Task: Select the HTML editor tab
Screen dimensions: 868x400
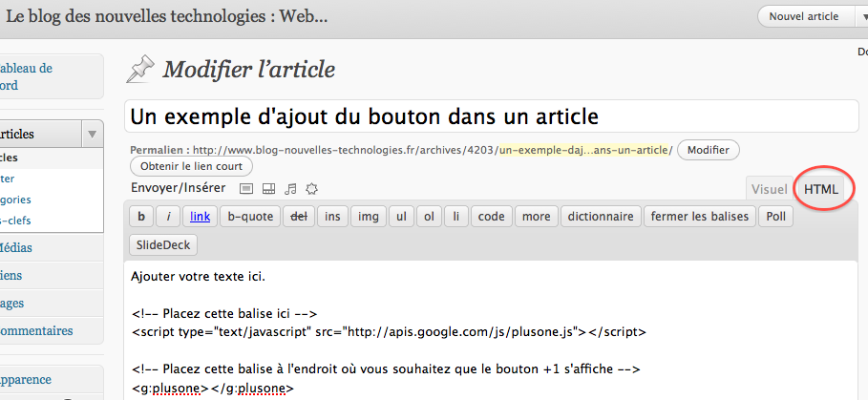Action: (821, 189)
